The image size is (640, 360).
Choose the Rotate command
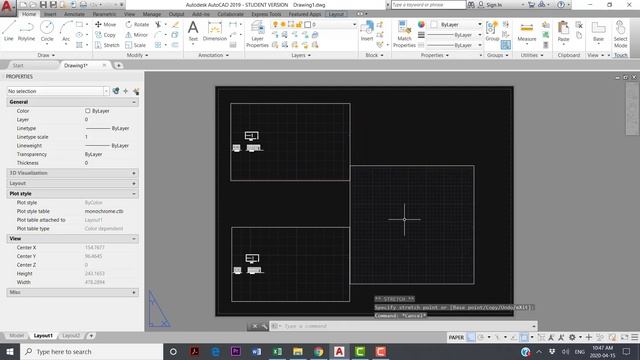[137, 24]
